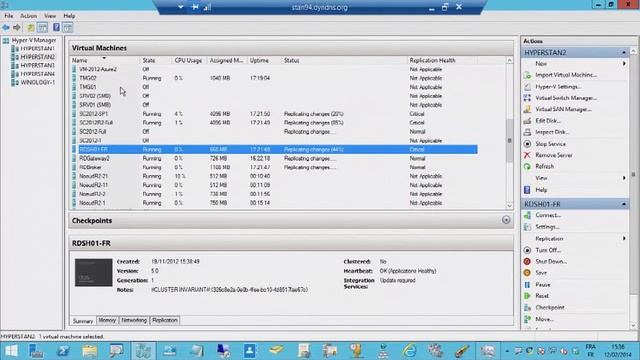
Task: Switch to the Networking tab
Action: tap(134, 320)
